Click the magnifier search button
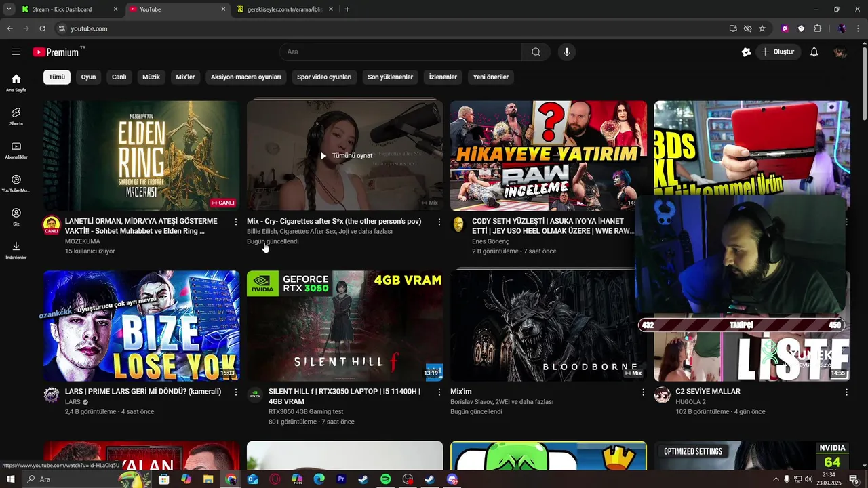 [x=536, y=52]
